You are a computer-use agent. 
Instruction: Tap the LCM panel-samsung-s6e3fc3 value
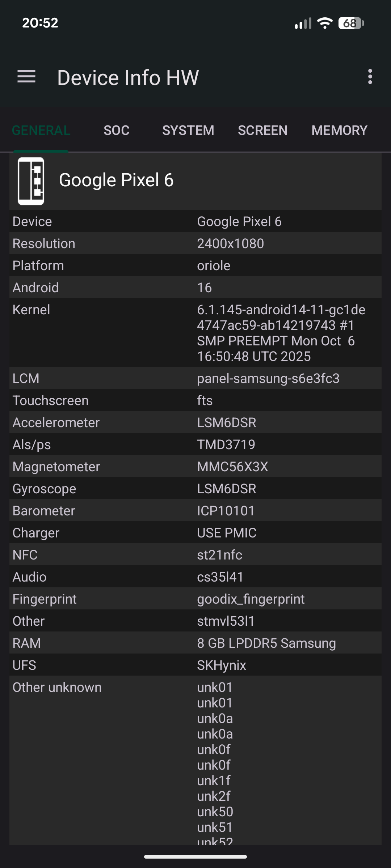[268, 378]
